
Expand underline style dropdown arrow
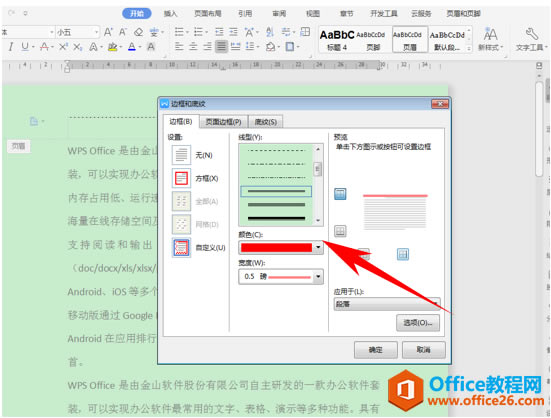point(33,47)
